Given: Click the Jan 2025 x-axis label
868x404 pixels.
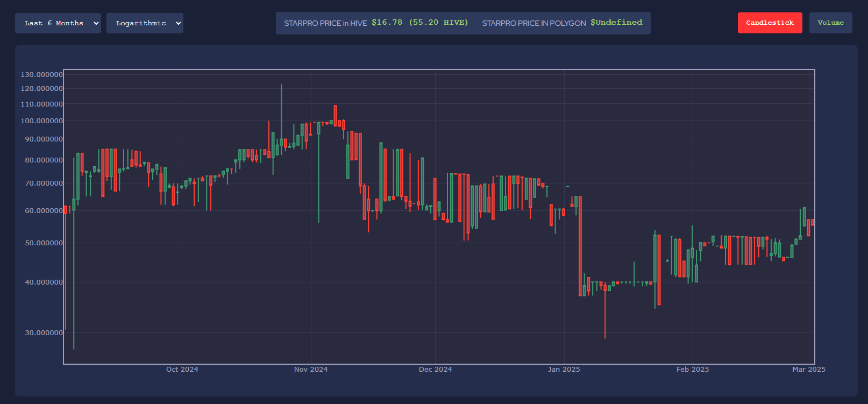Looking at the screenshot, I should click(x=564, y=369).
